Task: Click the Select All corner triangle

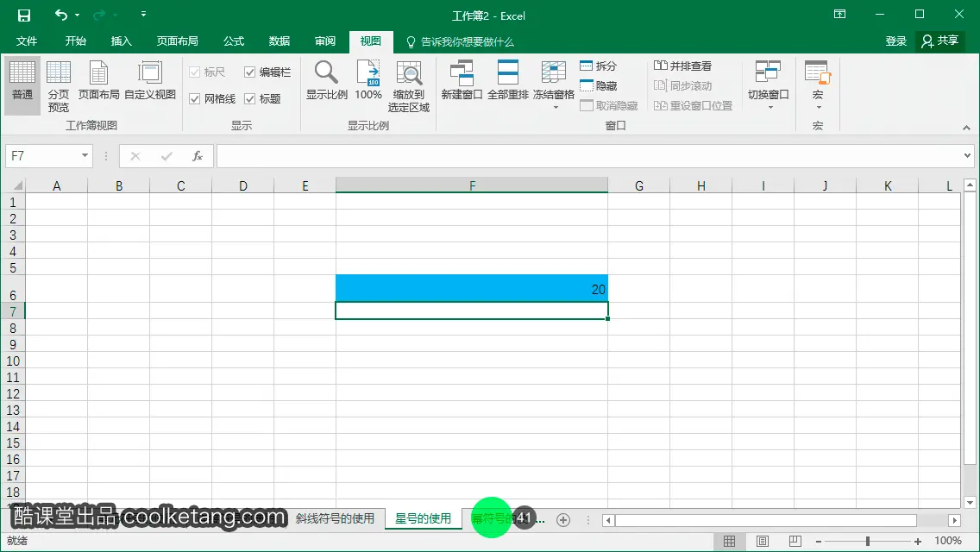Action: (x=18, y=185)
